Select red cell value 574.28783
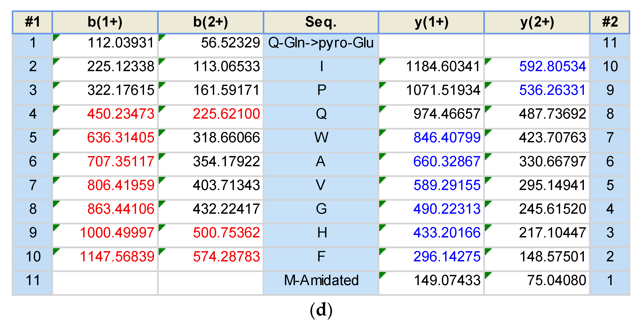Image resolution: width=644 pixels, height=329 pixels. [211, 259]
